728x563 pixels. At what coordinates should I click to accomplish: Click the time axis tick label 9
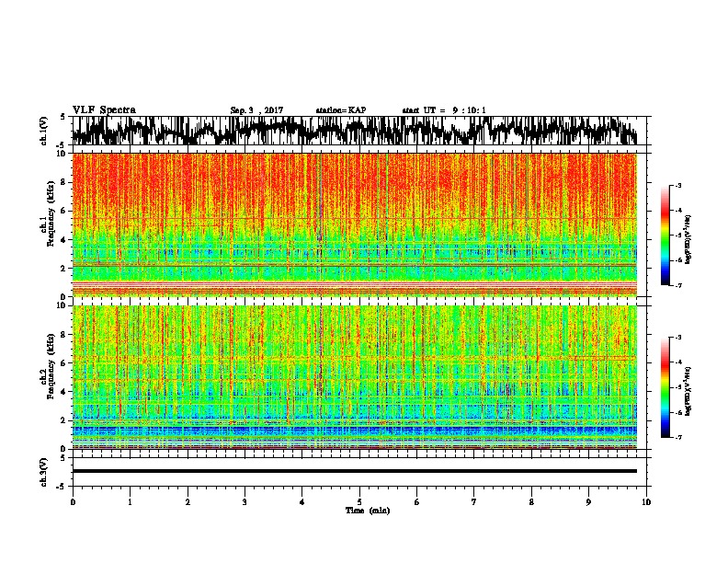588,502
